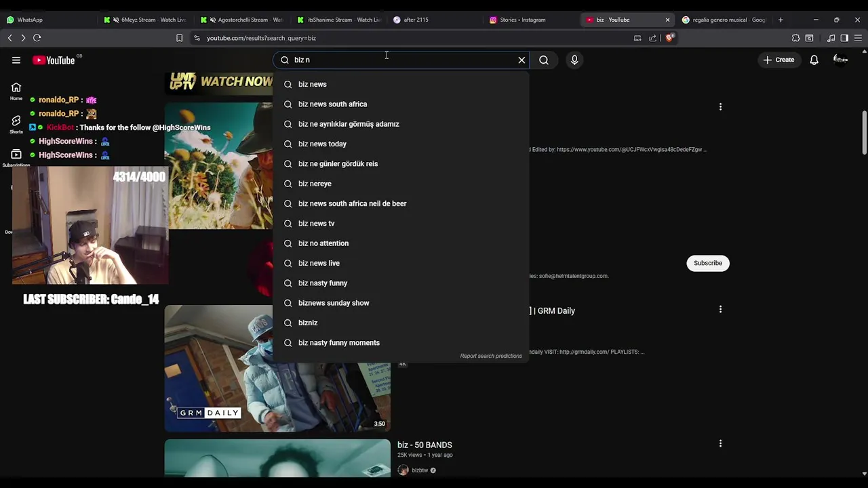The height and width of the screenshot is (488, 868).
Task: Select suggestion "biz ne ayrılıklar görmüş adamız"
Action: [x=401, y=124]
